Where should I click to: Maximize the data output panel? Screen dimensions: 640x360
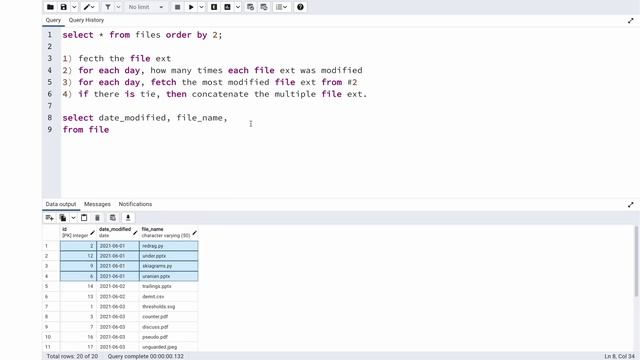click(631, 204)
